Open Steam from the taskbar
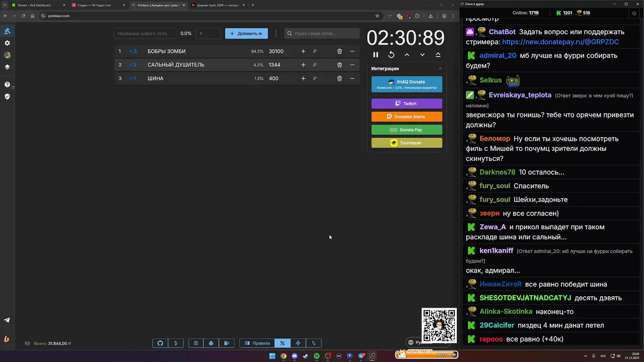 click(x=305, y=356)
